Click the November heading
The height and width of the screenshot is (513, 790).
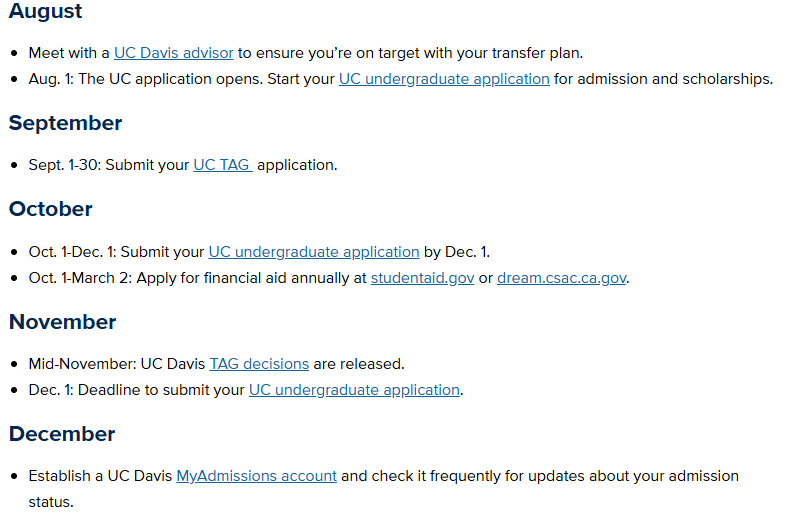[62, 322]
